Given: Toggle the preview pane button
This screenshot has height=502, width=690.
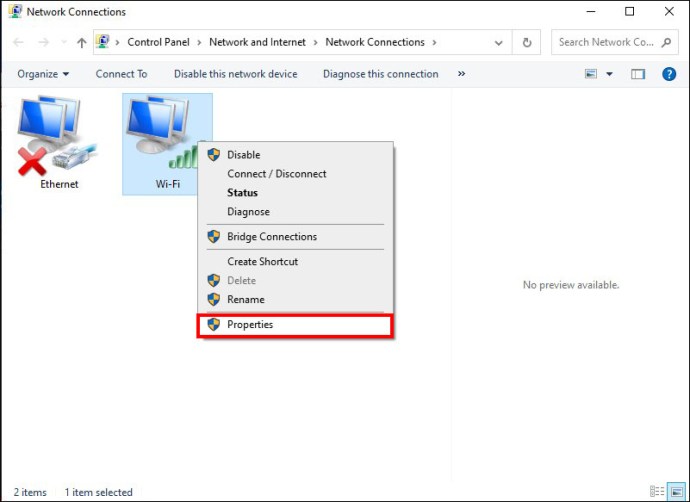Looking at the screenshot, I should tap(638, 74).
